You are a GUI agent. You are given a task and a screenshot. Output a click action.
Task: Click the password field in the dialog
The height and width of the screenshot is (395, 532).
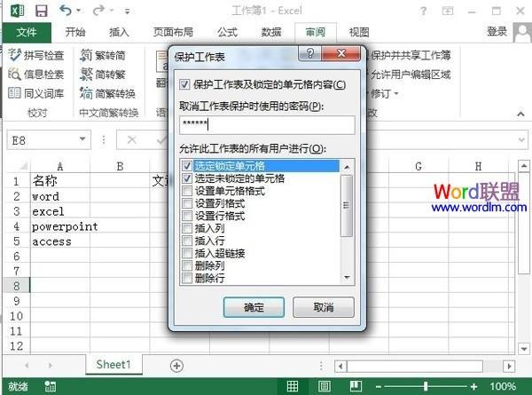267,125
